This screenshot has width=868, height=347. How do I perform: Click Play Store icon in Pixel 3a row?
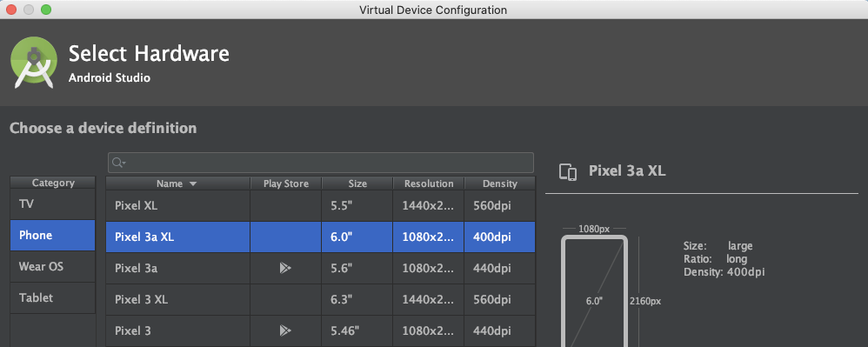pyautogui.click(x=285, y=269)
